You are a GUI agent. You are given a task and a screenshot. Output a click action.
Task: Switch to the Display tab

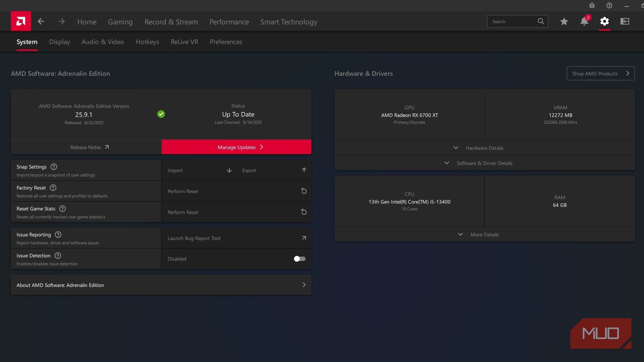click(x=60, y=42)
